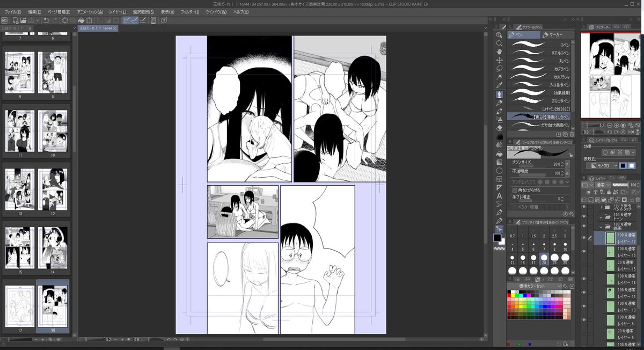
Task: Select the ざらつきペン sub tool
Action: 539,101
